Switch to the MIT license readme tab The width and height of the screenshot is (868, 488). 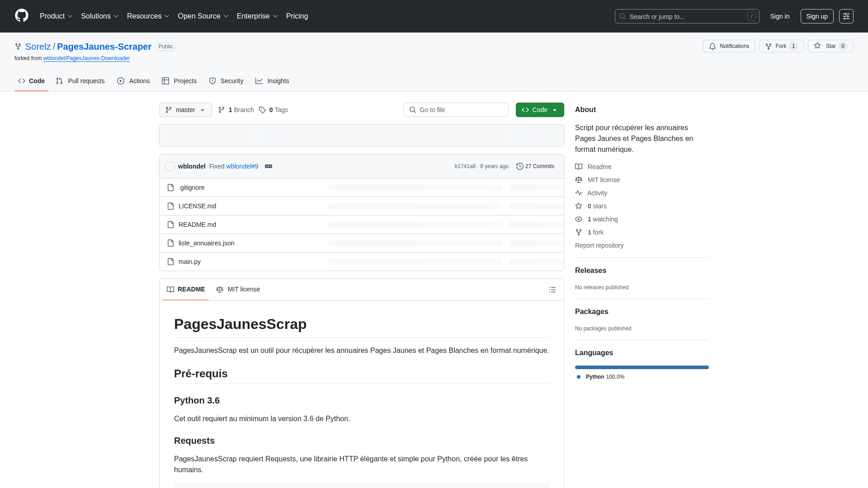[x=238, y=289]
